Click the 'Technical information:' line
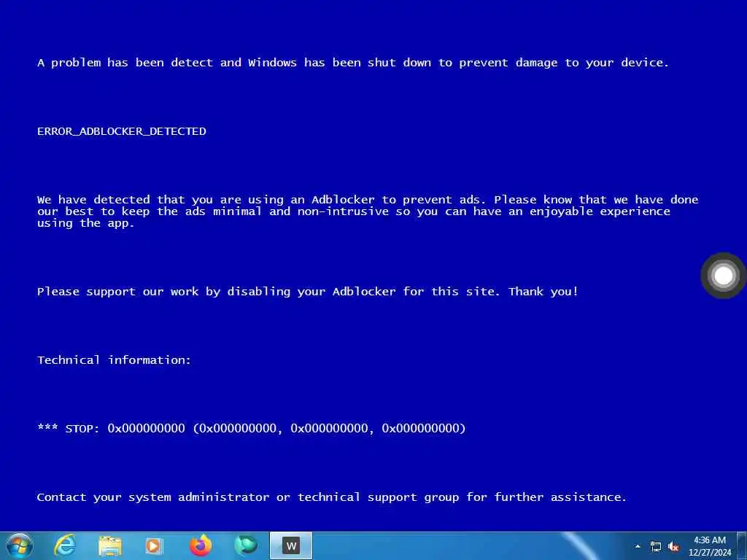Screen dimensions: 747x560 tap(114, 360)
